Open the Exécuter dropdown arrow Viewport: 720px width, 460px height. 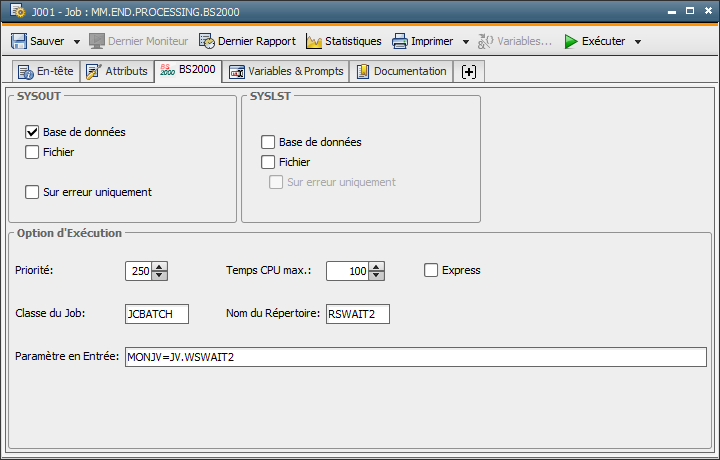638,42
